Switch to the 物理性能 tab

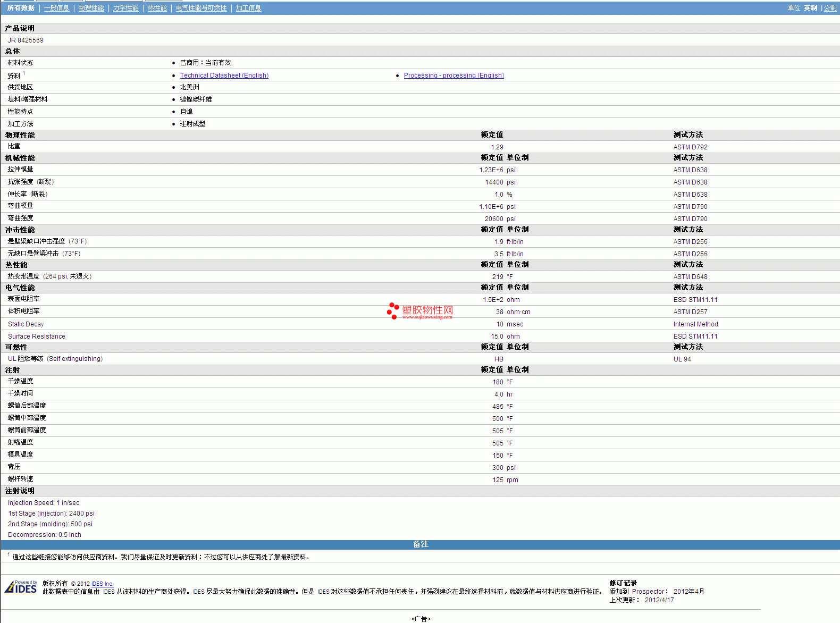point(91,8)
